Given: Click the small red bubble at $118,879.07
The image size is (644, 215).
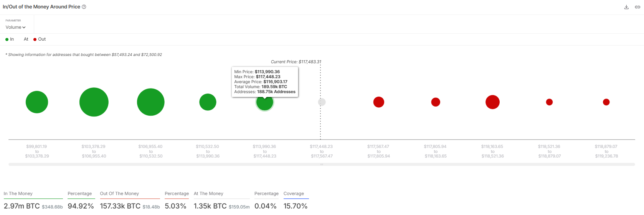Looking at the screenshot, I should click(606, 102).
